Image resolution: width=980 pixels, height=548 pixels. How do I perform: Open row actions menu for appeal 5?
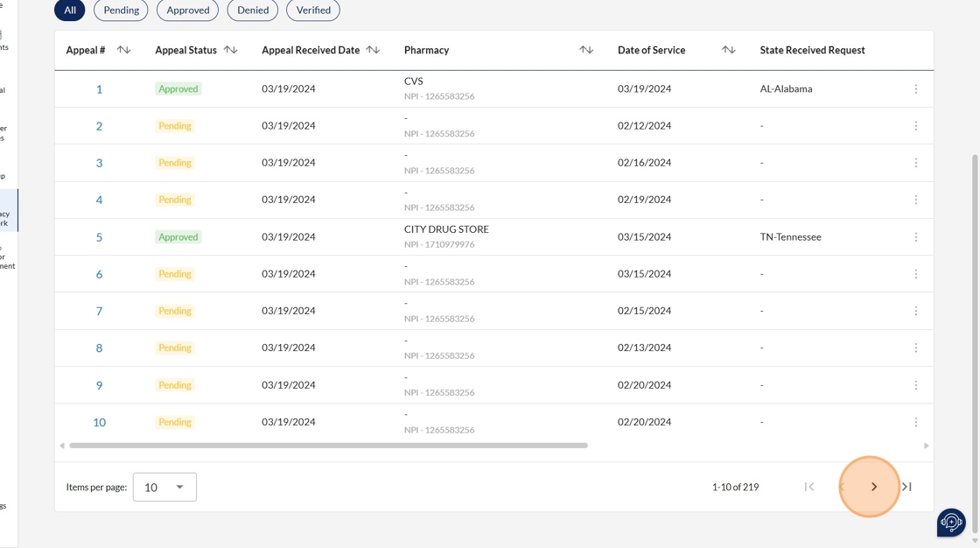click(x=916, y=237)
